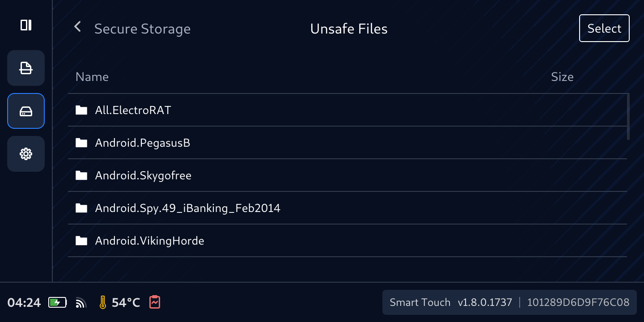Click the file list scrollbar

[x=628, y=117]
